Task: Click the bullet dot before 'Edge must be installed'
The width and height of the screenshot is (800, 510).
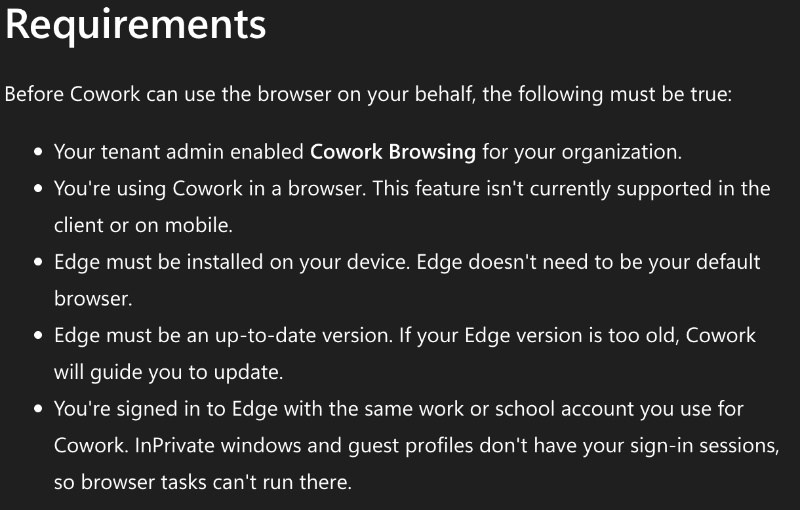Action: pos(38,262)
